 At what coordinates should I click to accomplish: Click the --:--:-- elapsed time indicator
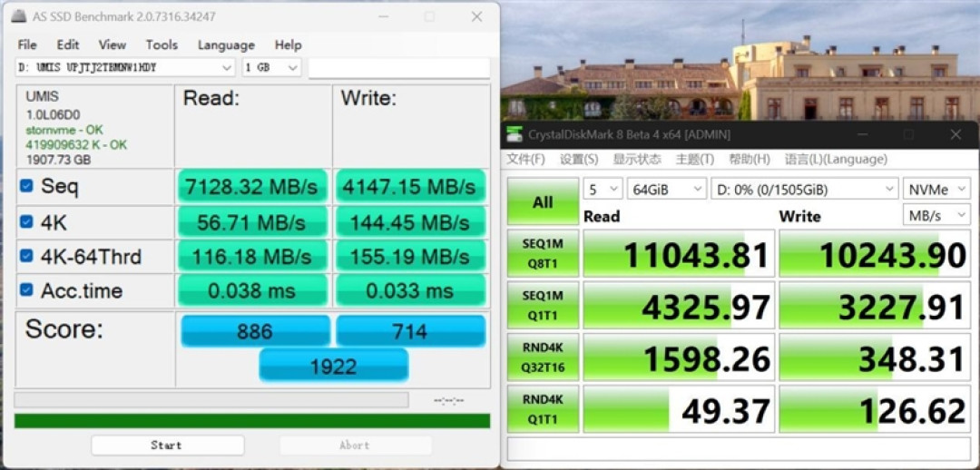coord(449,400)
